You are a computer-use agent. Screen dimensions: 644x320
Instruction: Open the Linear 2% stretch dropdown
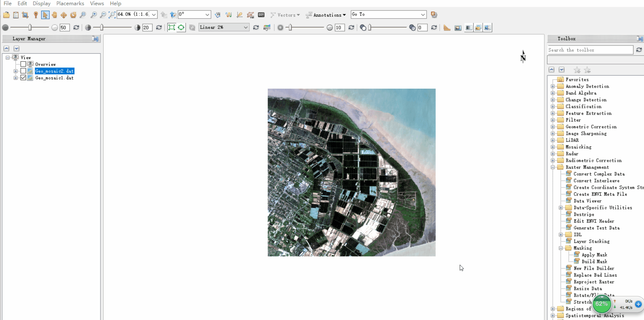pyautogui.click(x=246, y=27)
